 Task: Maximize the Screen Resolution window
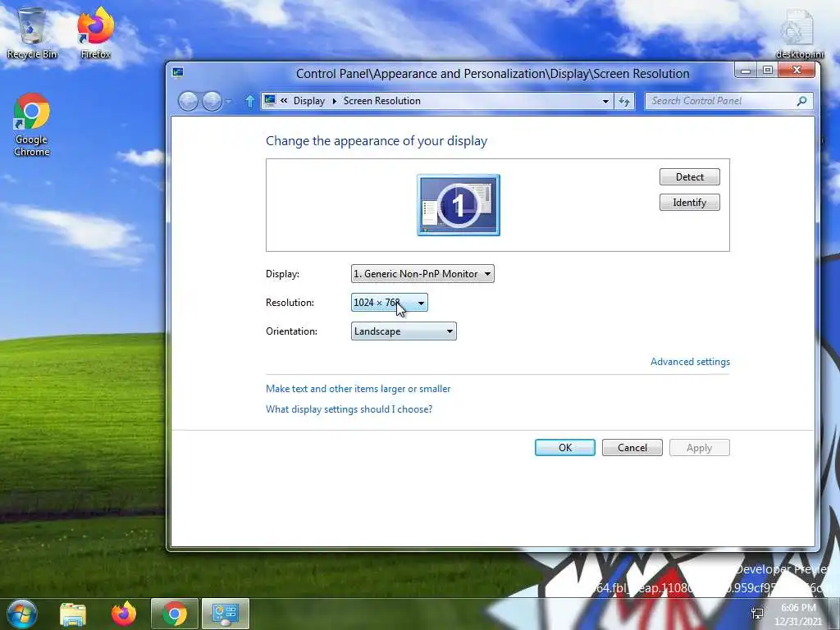[x=767, y=71]
